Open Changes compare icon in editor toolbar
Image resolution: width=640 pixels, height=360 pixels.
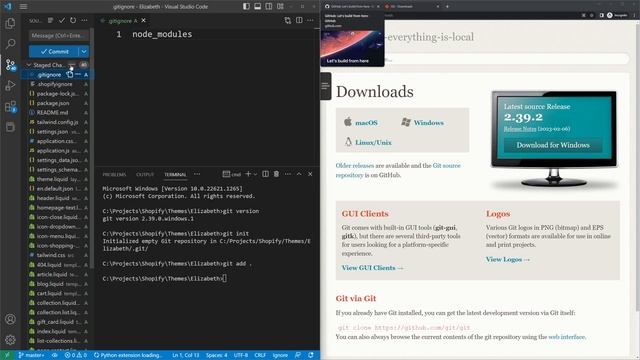coord(288,20)
